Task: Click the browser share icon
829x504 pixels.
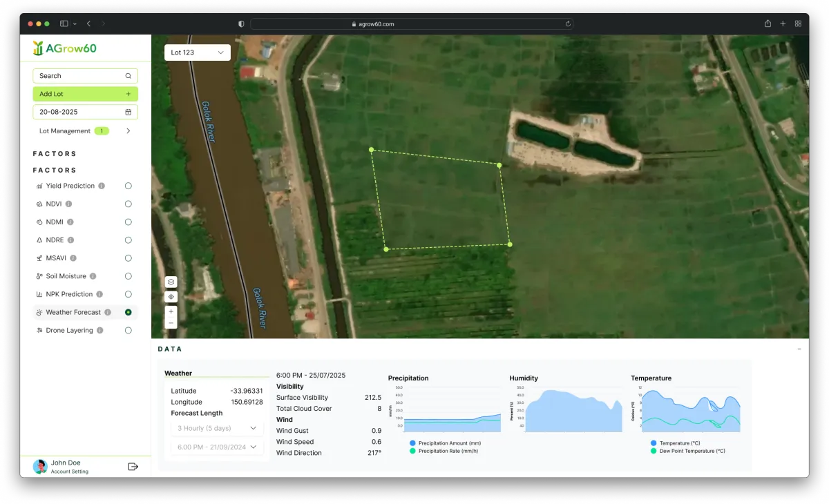Action: click(x=768, y=23)
